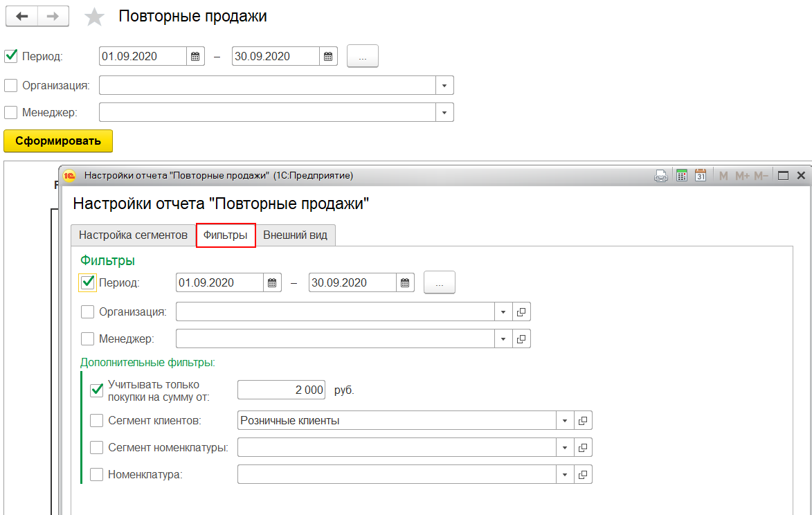Click the Дополнительные фильтры heading
This screenshot has width=812, height=515.
[147, 363]
